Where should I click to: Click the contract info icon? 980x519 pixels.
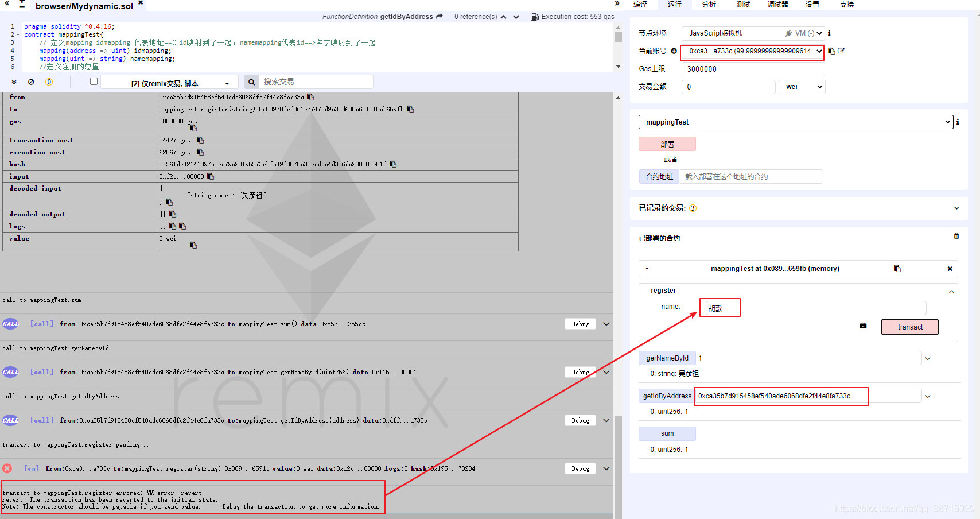point(958,122)
